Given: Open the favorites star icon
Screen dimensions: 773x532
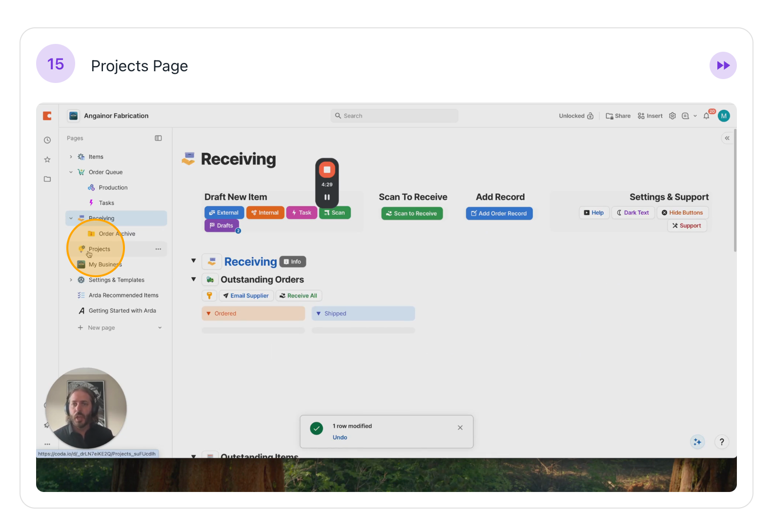Looking at the screenshot, I should point(47,160).
